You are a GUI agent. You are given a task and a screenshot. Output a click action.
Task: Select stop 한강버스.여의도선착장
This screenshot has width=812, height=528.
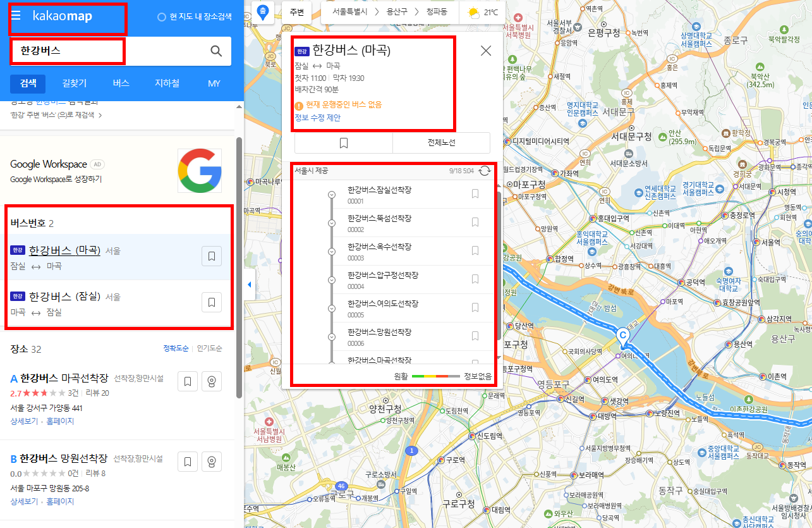pos(383,304)
